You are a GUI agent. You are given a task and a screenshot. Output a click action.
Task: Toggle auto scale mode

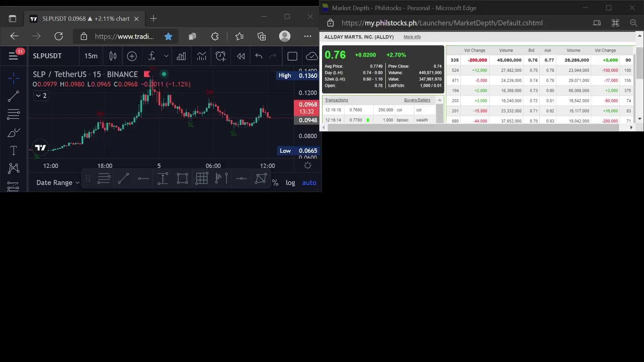309,183
